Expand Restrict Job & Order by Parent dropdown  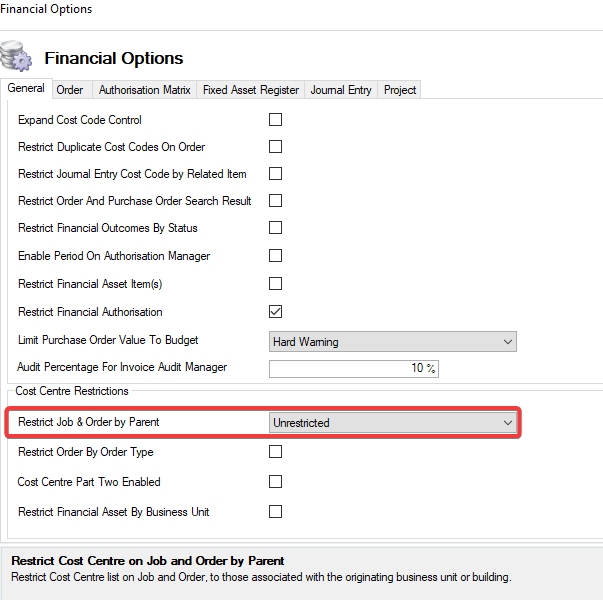coord(392,423)
